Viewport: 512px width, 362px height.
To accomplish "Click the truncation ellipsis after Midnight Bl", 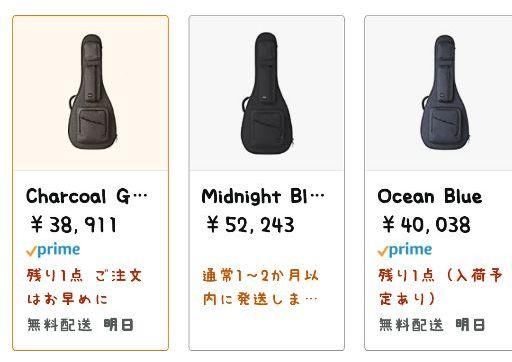I will 317,196.
